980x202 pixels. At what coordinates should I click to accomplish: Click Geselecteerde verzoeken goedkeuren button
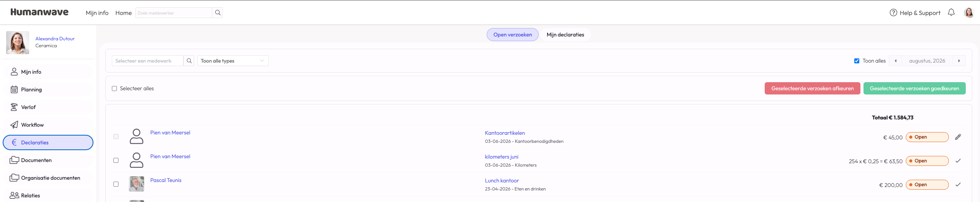[914, 88]
